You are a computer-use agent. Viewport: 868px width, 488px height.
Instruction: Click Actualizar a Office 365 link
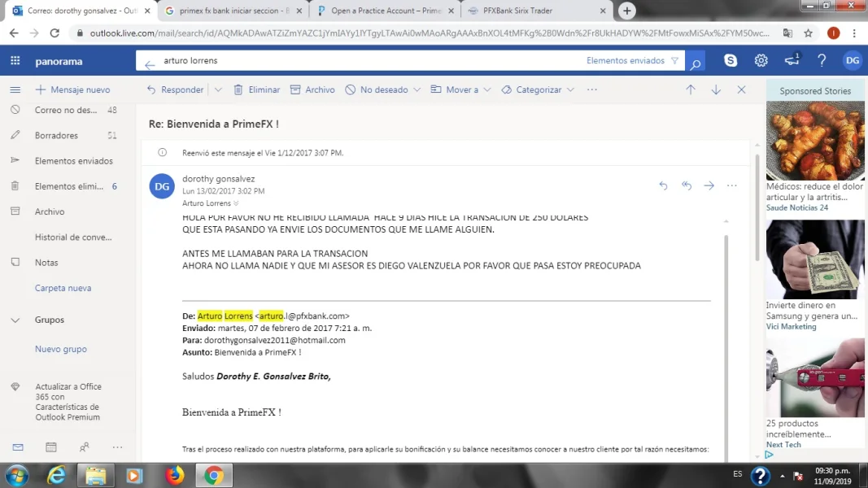click(68, 402)
